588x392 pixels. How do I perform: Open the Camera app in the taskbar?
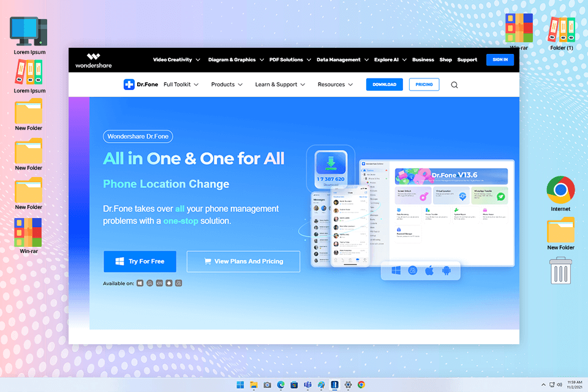(268, 385)
